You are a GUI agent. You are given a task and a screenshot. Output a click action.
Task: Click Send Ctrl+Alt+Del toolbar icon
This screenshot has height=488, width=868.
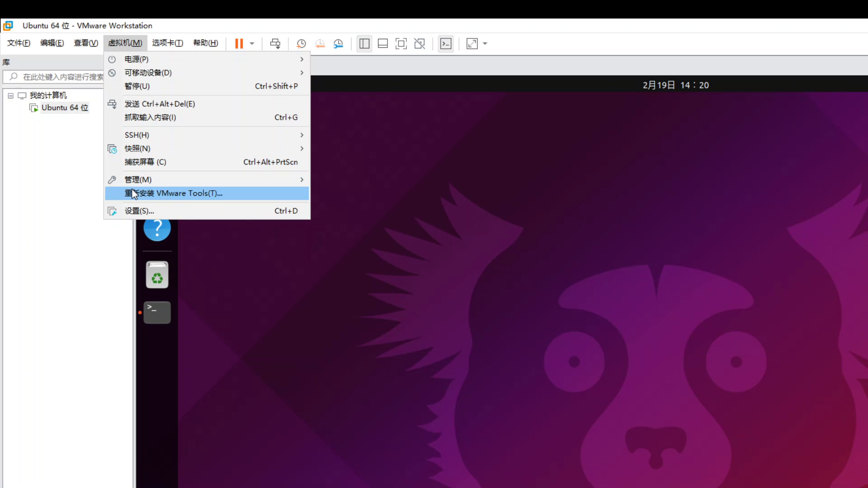[x=275, y=43]
